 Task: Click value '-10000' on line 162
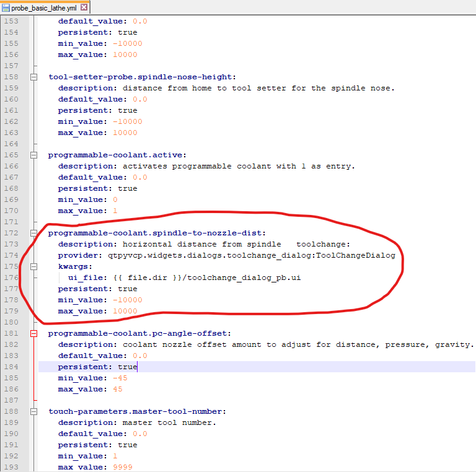click(x=128, y=121)
